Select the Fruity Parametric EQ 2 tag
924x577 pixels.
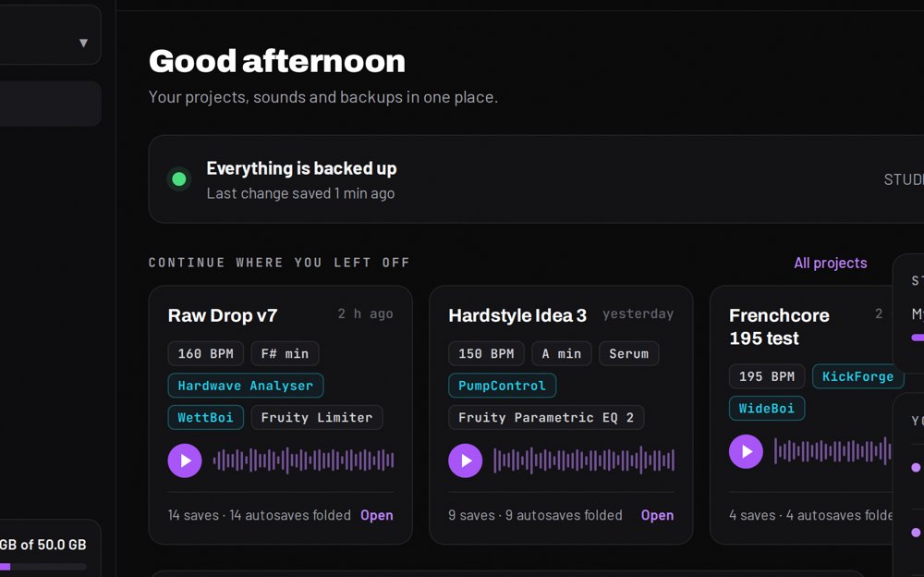tap(546, 417)
